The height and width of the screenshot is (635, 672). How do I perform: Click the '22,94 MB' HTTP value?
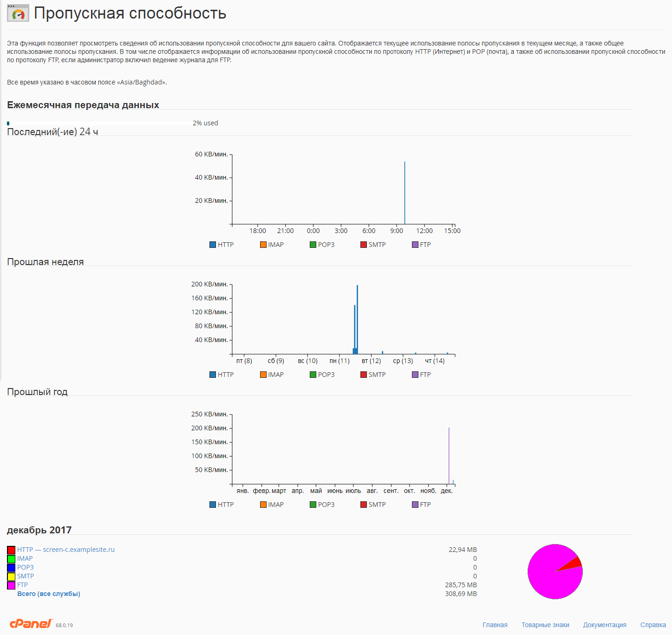click(463, 550)
